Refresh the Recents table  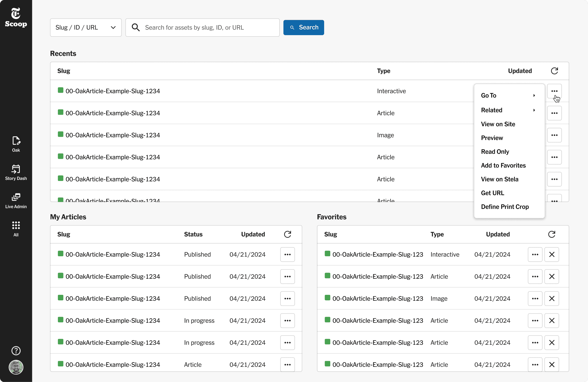(x=554, y=71)
